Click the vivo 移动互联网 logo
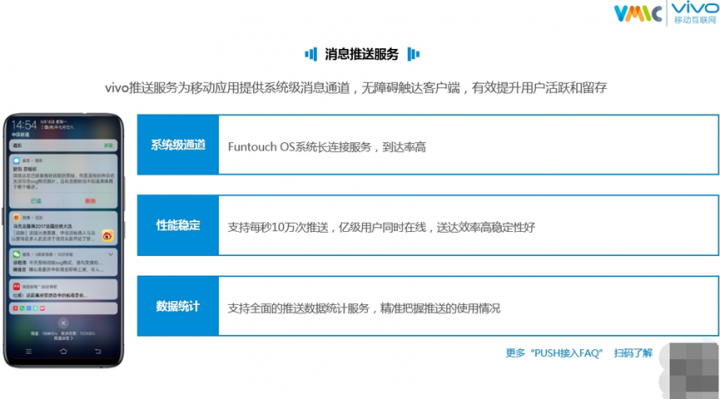720x399 pixels. pyautogui.click(x=695, y=13)
